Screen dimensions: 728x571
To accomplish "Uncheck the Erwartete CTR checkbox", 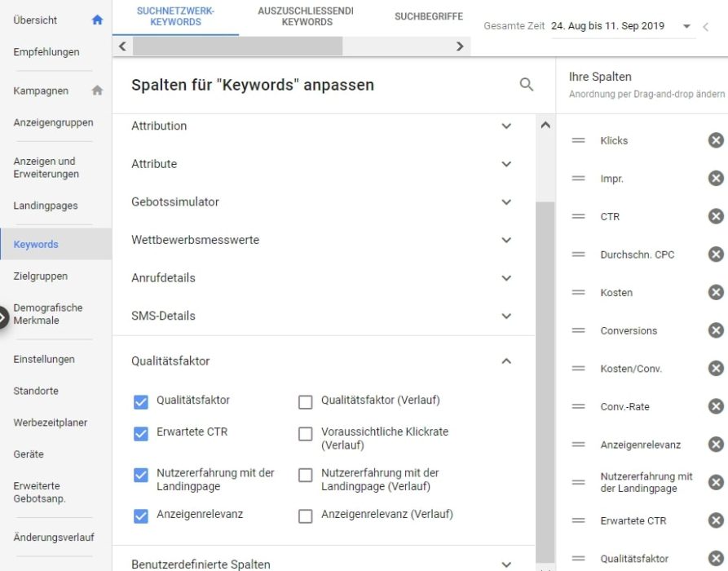I will [x=141, y=433].
